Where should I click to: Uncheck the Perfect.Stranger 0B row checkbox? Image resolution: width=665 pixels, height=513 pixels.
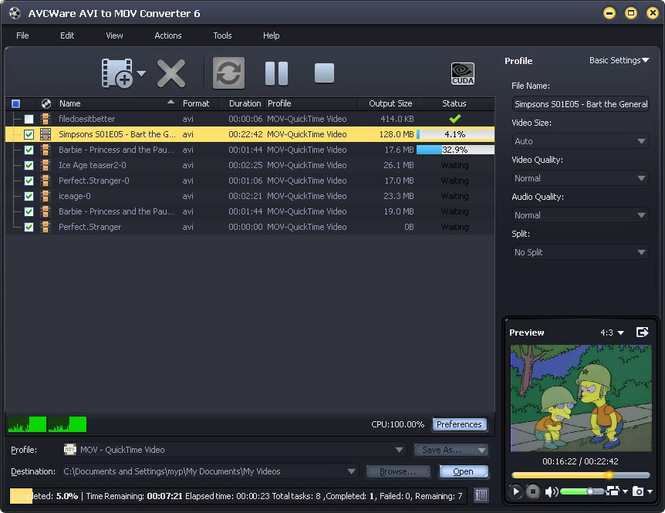pyautogui.click(x=28, y=227)
